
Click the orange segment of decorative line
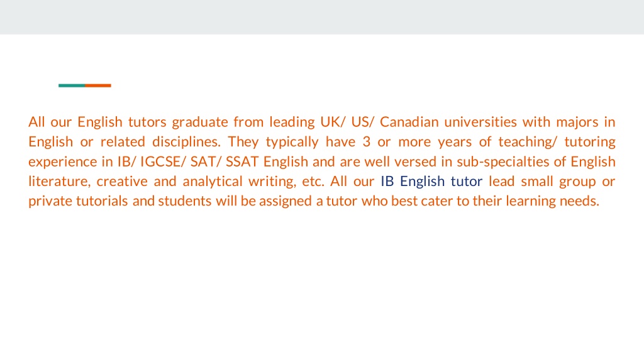[x=98, y=85]
